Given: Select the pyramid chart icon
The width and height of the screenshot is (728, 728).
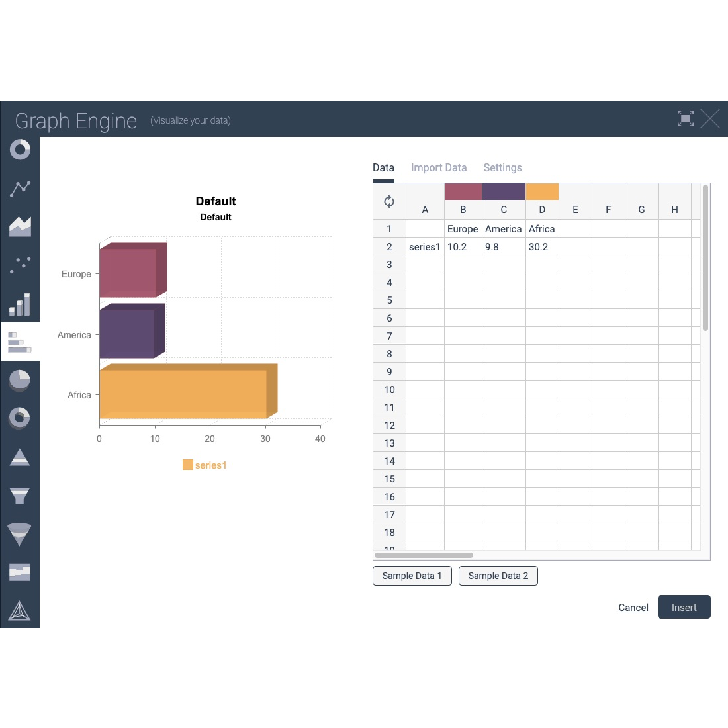Looking at the screenshot, I should click(x=20, y=457).
